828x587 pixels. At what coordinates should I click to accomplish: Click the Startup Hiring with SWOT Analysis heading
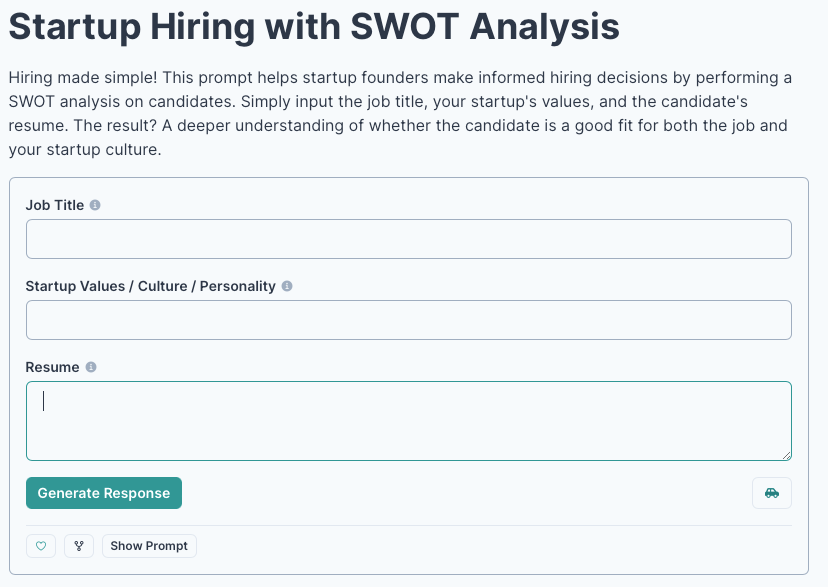314,27
